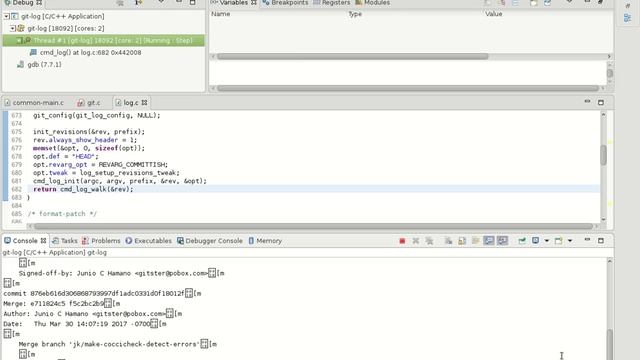
Task: Click the console line starting 'commit 876eb616d'
Action: point(102,293)
